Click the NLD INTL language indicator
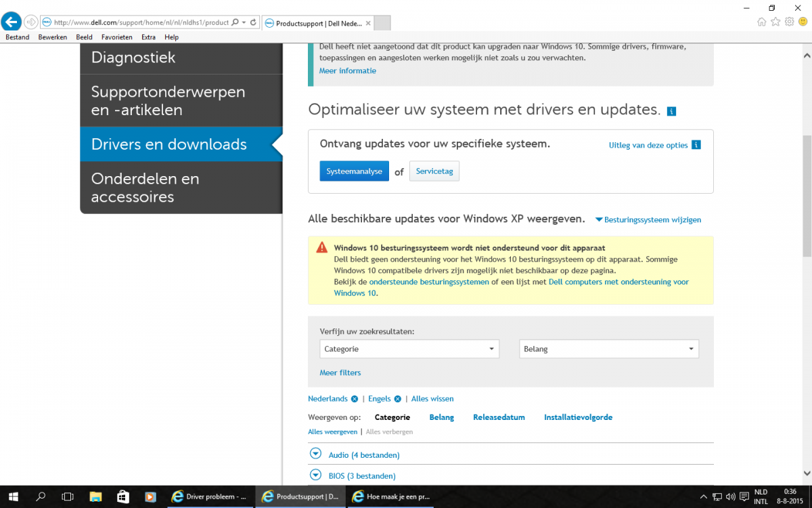812x508 pixels. pyautogui.click(x=761, y=496)
